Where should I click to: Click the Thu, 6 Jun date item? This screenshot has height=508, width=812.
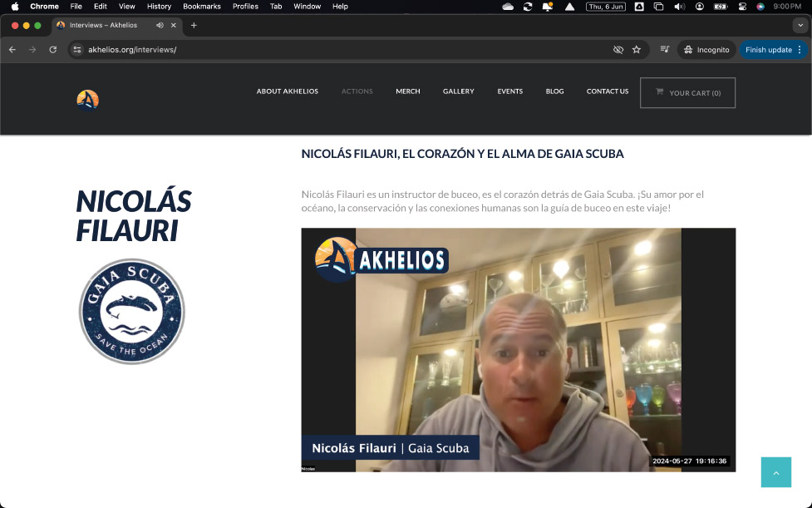pyautogui.click(x=605, y=7)
